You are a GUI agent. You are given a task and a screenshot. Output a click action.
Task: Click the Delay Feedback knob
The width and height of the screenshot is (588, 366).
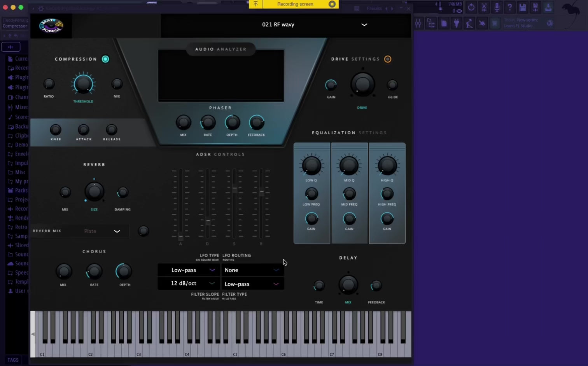coord(376,286)
